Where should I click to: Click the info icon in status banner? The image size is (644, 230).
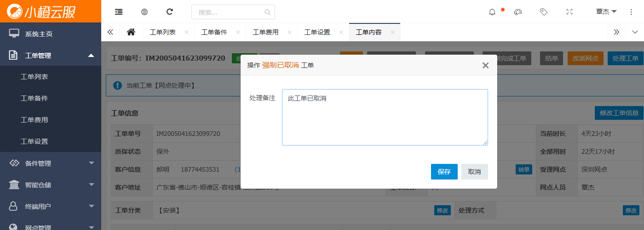(x=118, y=85)
